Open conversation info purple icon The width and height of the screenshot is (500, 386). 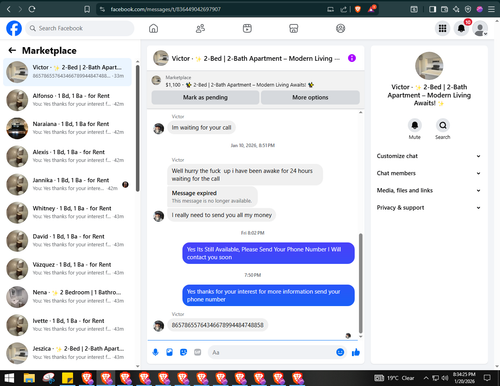click(352, 58)
